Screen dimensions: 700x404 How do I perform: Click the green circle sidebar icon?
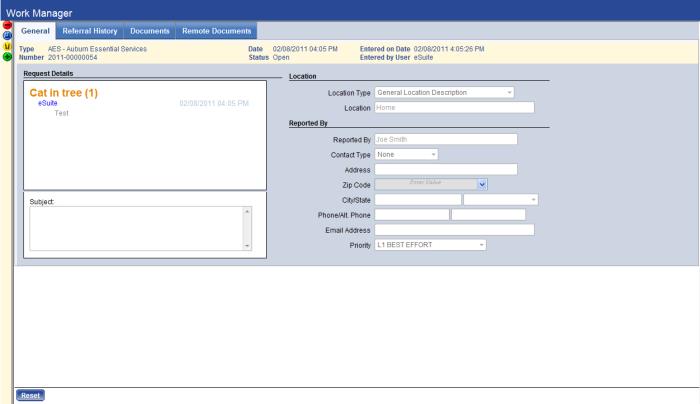pyautogui.click(x=8, y=57)
